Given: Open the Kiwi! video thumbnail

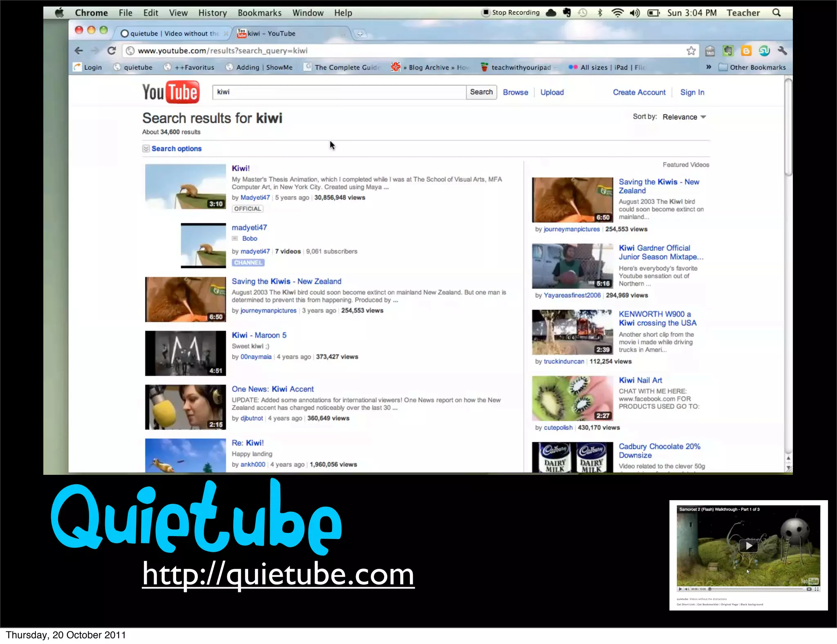Looking at the screenshot, I should [x=186, y=187].
